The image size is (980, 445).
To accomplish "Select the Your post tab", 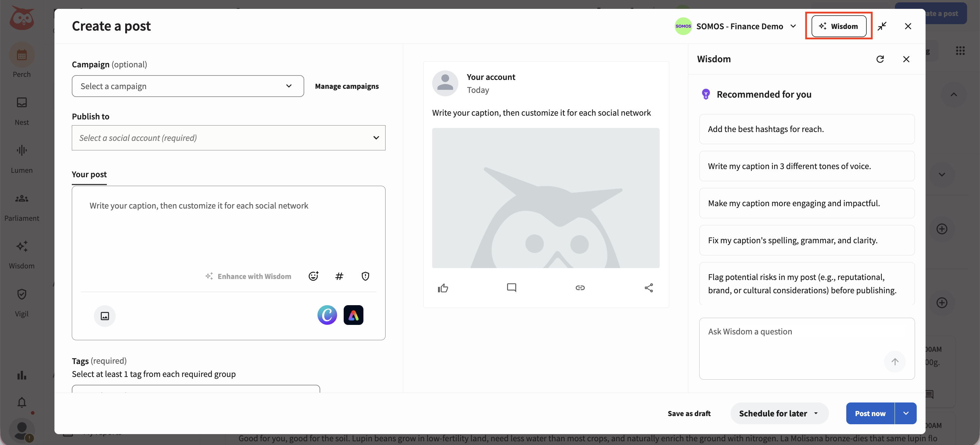I will (x=89, y=174).
